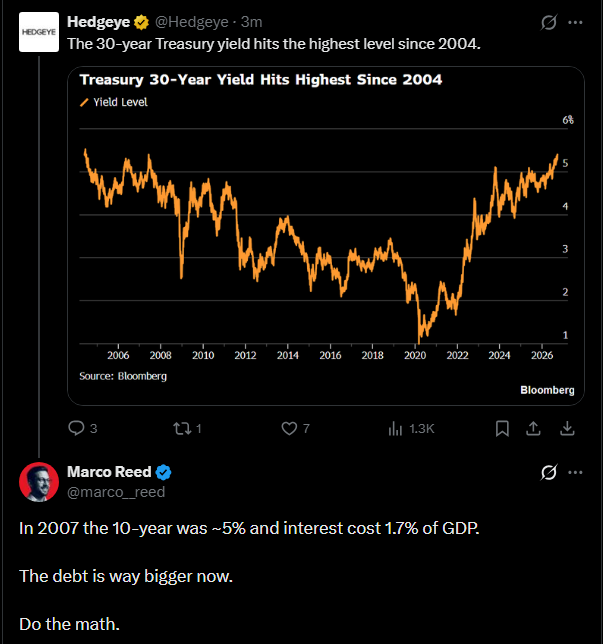Open Marco Reed's profile picture

coord(39,482)
